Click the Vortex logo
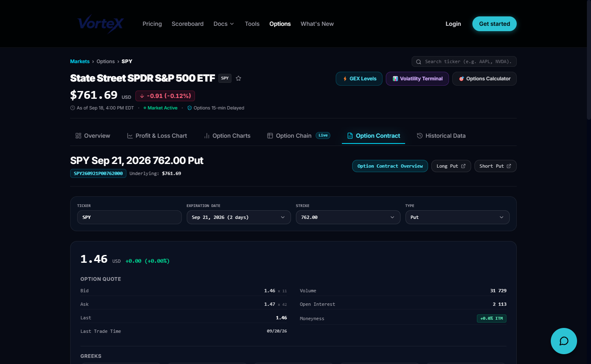This screenshot has height=364, width=591. [101, 24]
